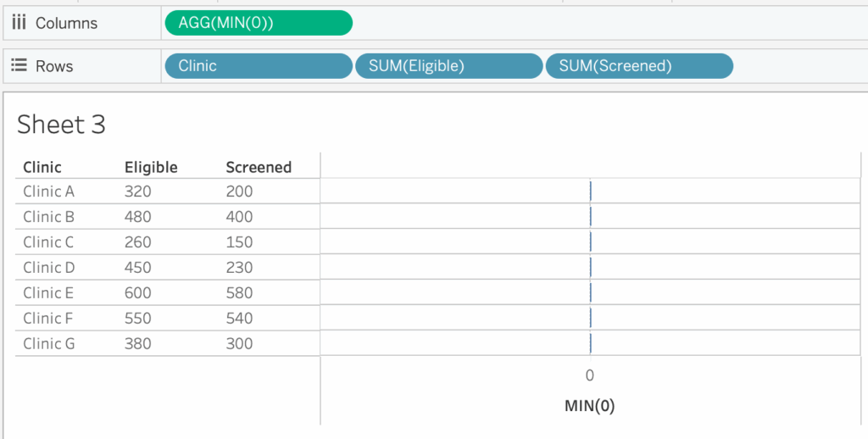Viewport: 868px width, 439px height.
Task: Click the Screened value 200 for Clinic A
Action: pos(239,192)
